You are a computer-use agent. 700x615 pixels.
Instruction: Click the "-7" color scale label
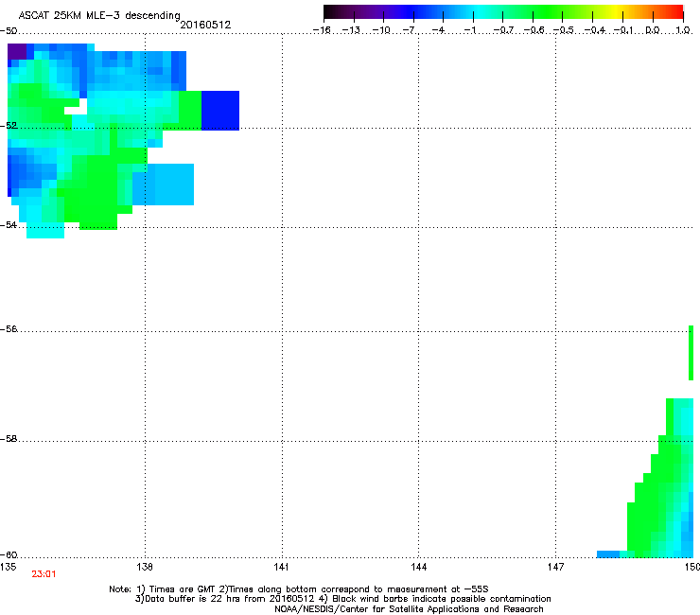click(410, 30)
